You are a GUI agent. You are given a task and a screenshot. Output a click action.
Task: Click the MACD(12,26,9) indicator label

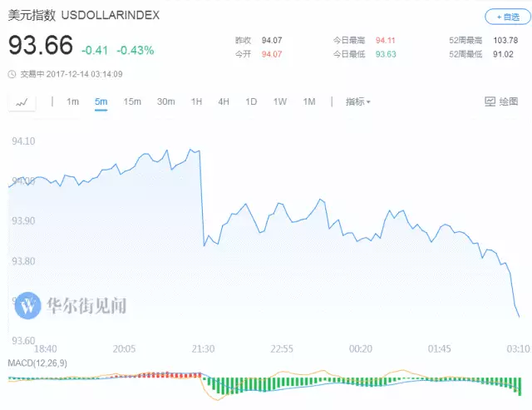(x=36, y=364)
